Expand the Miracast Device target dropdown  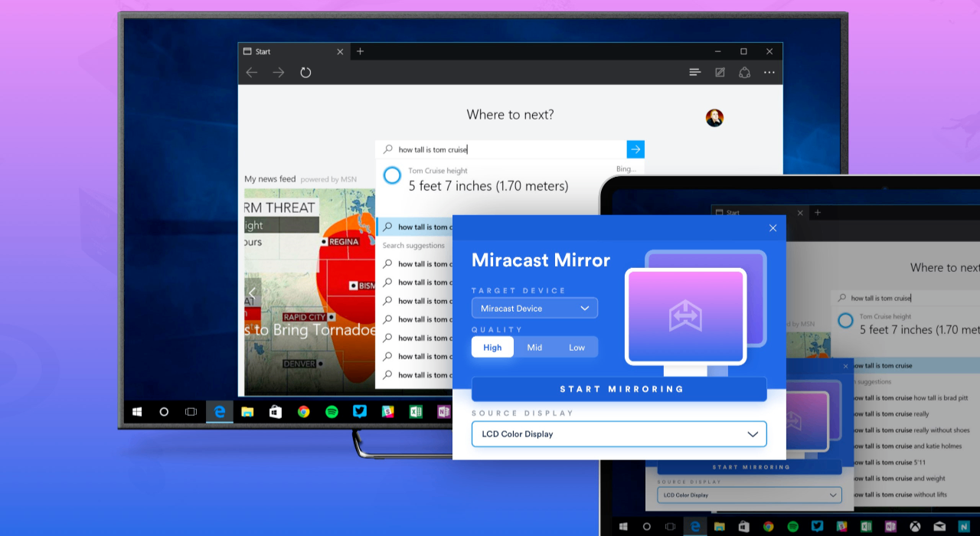pos(534,309)
